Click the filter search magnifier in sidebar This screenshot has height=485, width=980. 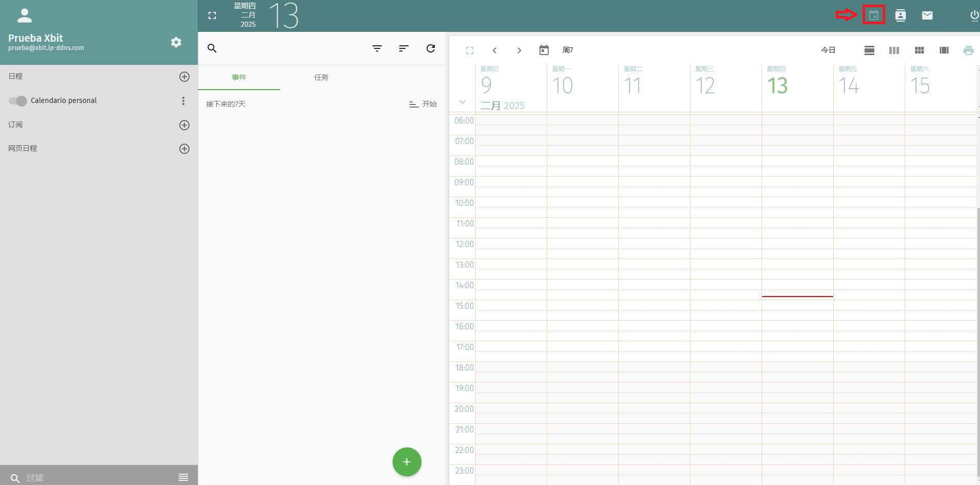[15, 478]
